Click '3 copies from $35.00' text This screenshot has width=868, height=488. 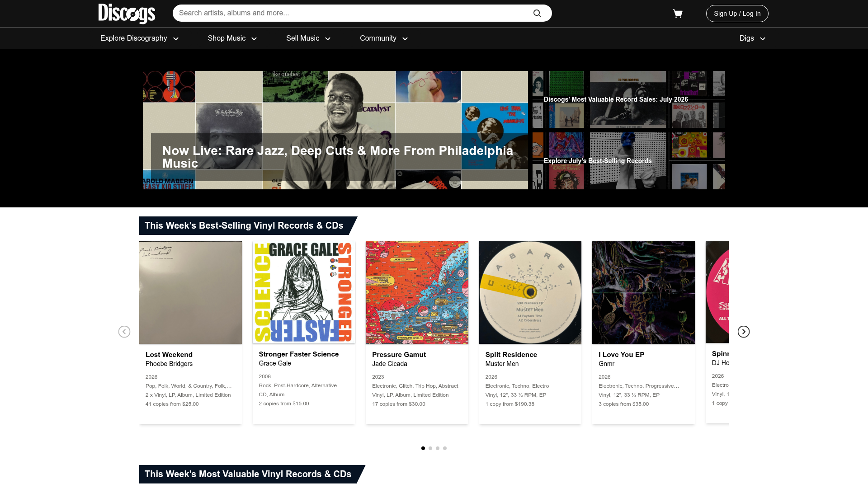point(623,404)
